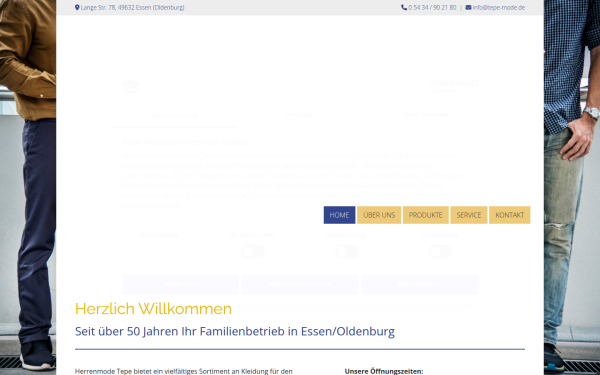Click the faded Usercentrics logo in the cookie dialog
The image size is (600, 375).
(x=454, y=86)
